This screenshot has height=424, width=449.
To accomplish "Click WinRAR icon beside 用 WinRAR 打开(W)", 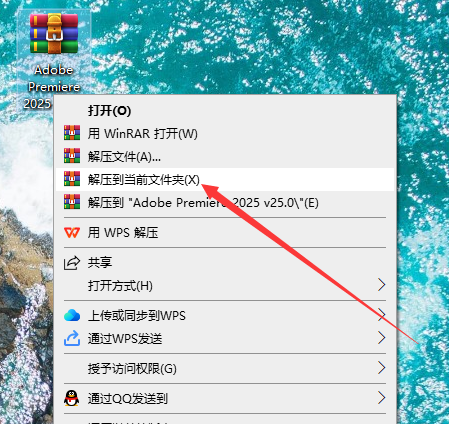I will pyautogui.click(x=72, y=133).
